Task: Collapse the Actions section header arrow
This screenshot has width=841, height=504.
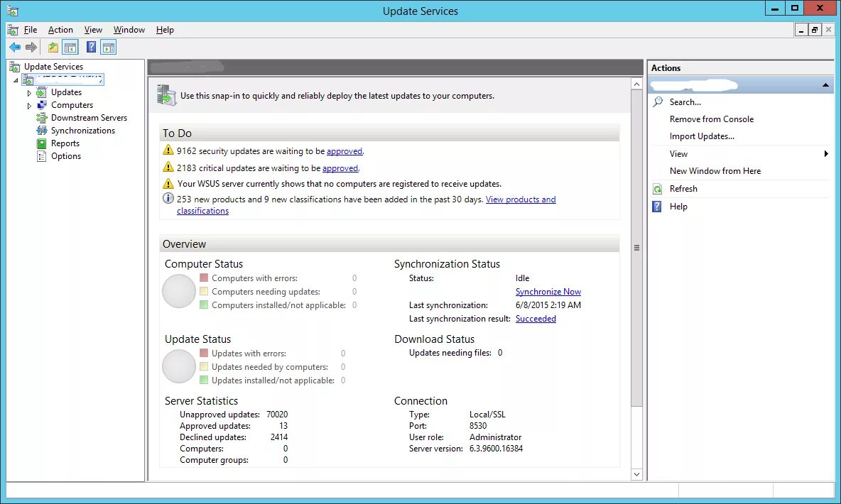Action: [825, 84]
